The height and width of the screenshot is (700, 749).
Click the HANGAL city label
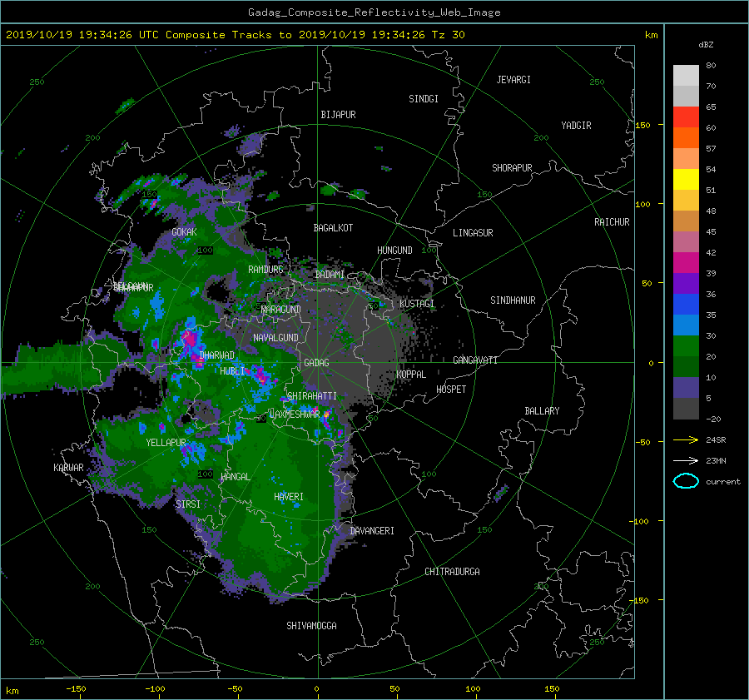(x=235, y=477)
